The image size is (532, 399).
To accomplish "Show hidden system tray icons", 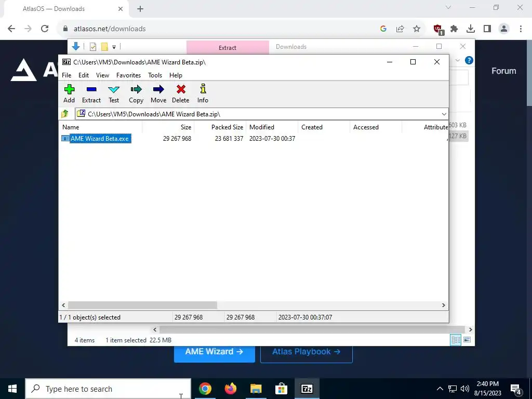I will tap(440, 389).
